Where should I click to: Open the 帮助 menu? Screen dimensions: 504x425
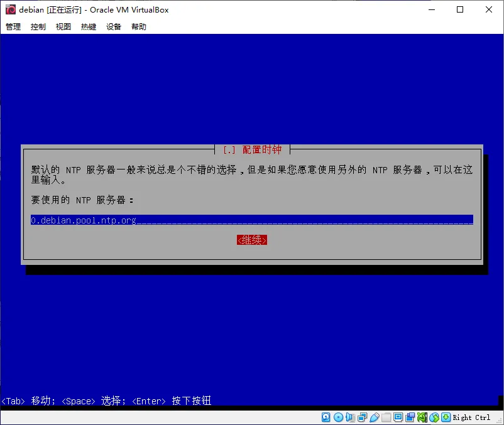pyautogui.click(x=139, y=26)
